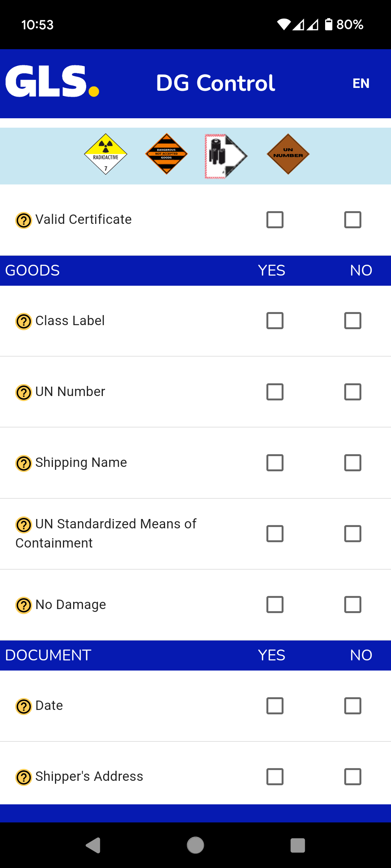
Task: Mark YES for UN Number
Action: point(275,392)
